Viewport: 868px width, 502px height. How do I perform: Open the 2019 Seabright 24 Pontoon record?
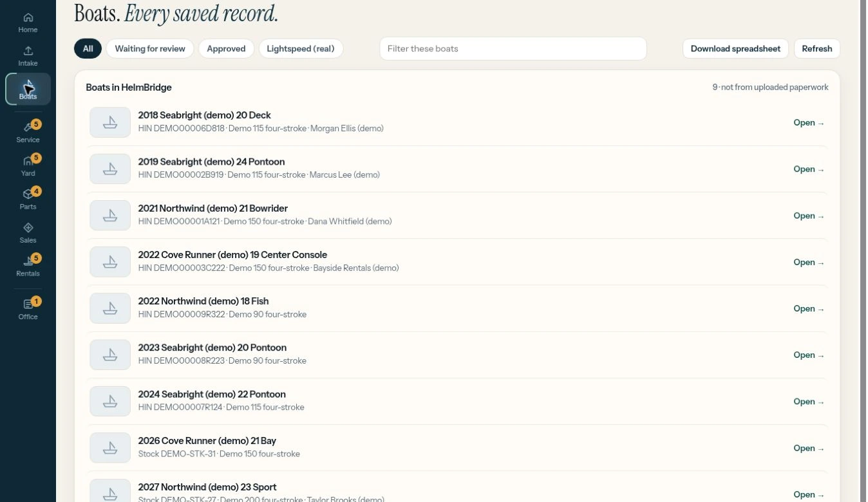(x=809, y=169)
